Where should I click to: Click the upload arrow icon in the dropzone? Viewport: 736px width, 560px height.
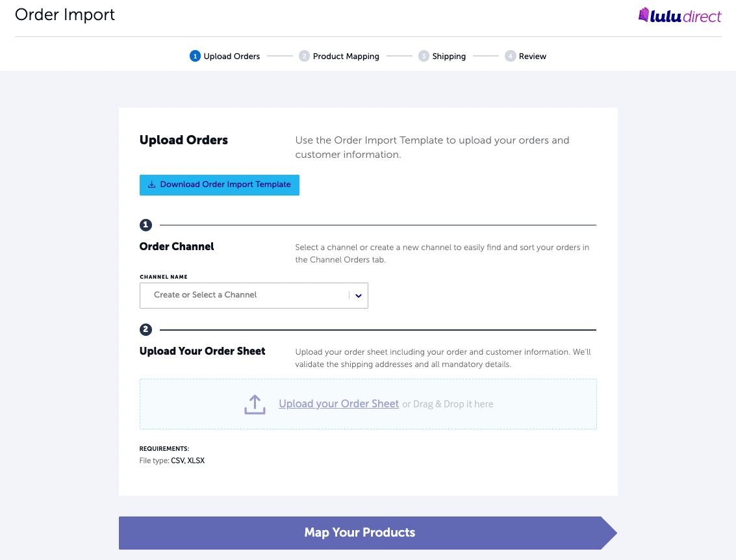(x=254, y=403)
